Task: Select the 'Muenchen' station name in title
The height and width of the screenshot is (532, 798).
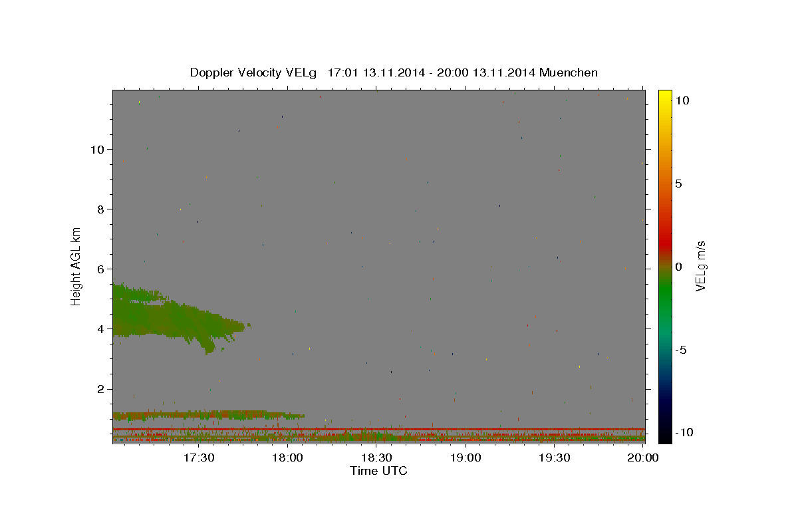Action: point(569,72)
